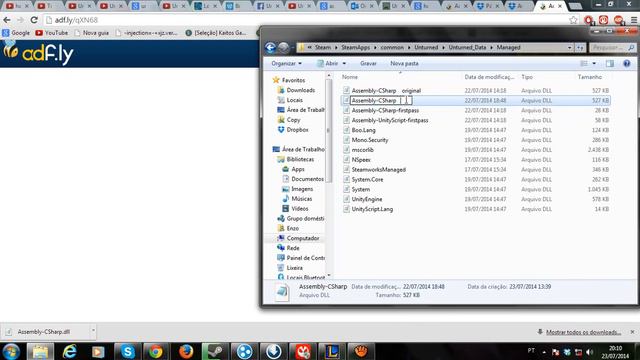Close the Chrome downloads bar

coord(632,332)
